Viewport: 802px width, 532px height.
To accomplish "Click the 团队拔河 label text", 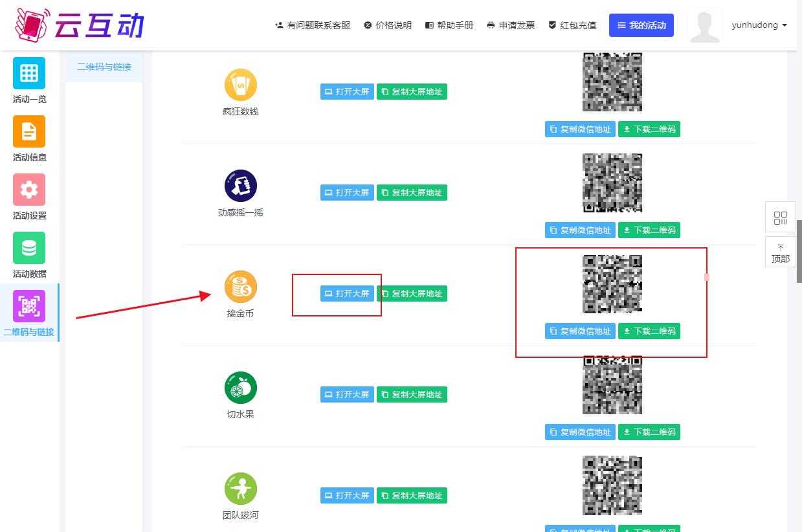I will coord(241,515).
